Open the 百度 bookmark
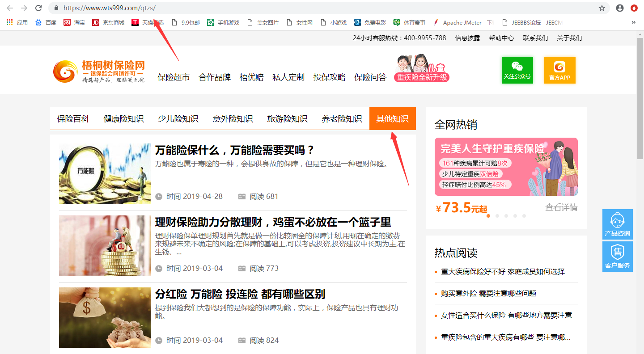Screen dimensions: 644x354 46,22
